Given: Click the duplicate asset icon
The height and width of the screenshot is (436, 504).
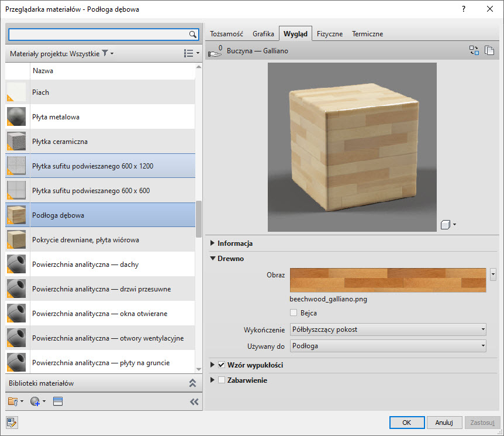Looking at the screenshot, I should point(489,51).
